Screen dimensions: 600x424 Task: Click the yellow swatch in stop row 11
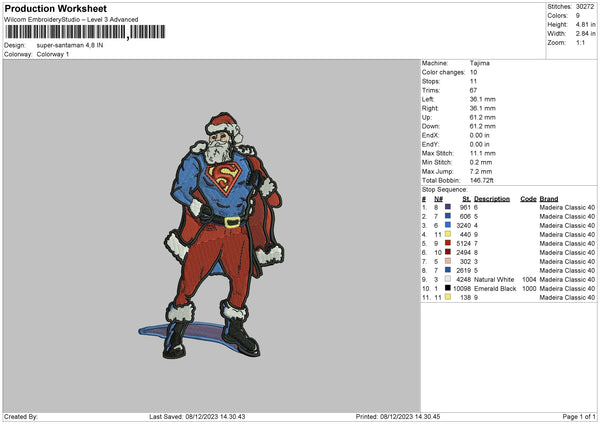448,297
